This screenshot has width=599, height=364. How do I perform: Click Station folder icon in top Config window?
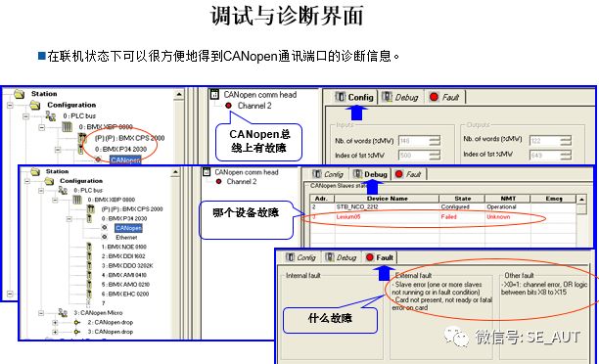pos(20,94)
